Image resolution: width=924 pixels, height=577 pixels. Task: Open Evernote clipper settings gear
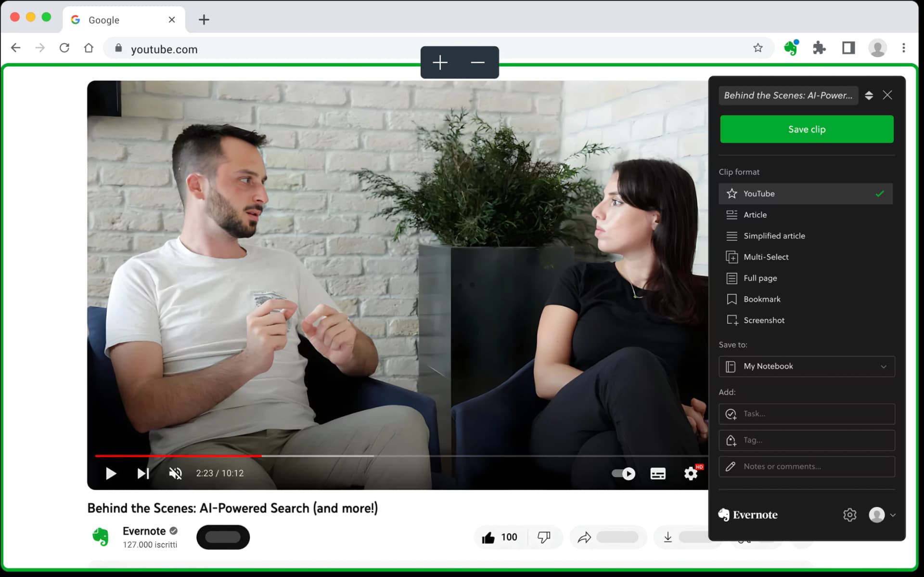coord(849,515)
